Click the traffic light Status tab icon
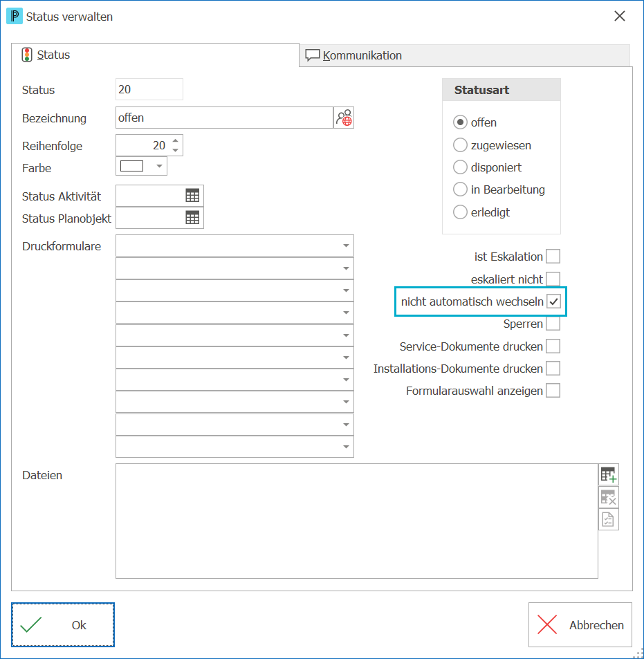 click(x=27, y=55)
